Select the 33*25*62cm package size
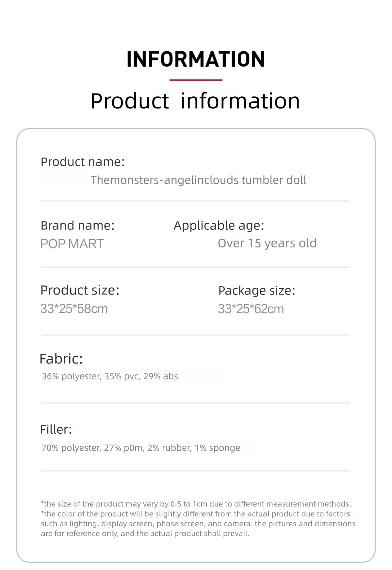The width and height of the screenshot is (392, 570). click(x=251, y=309)
